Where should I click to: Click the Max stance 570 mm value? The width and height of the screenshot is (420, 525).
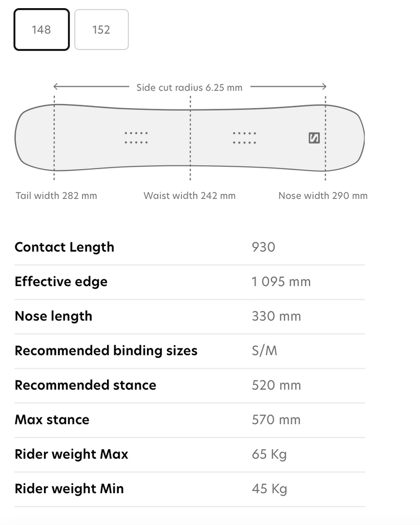pos(276,419)
